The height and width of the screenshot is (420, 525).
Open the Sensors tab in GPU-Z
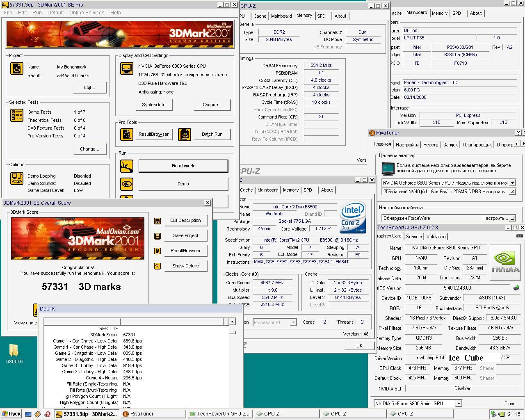414,237
